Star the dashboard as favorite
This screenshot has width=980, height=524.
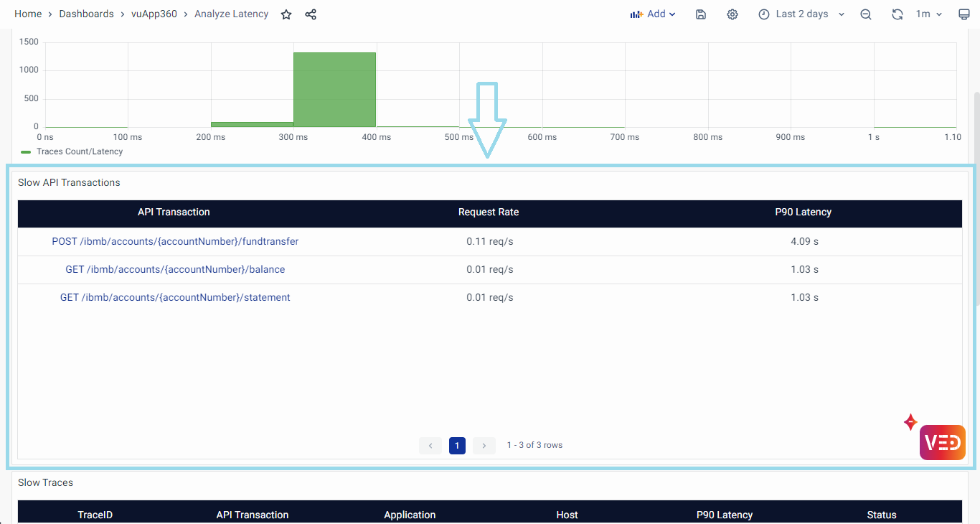coord(286,14)
